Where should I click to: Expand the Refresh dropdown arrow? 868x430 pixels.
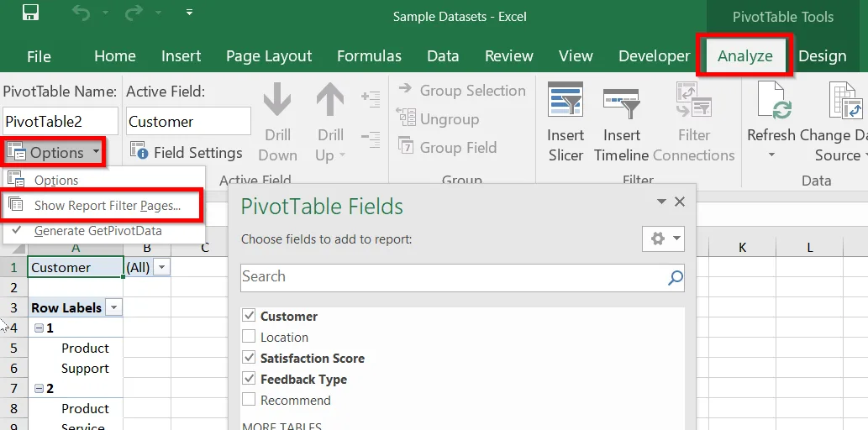point(771,155)
